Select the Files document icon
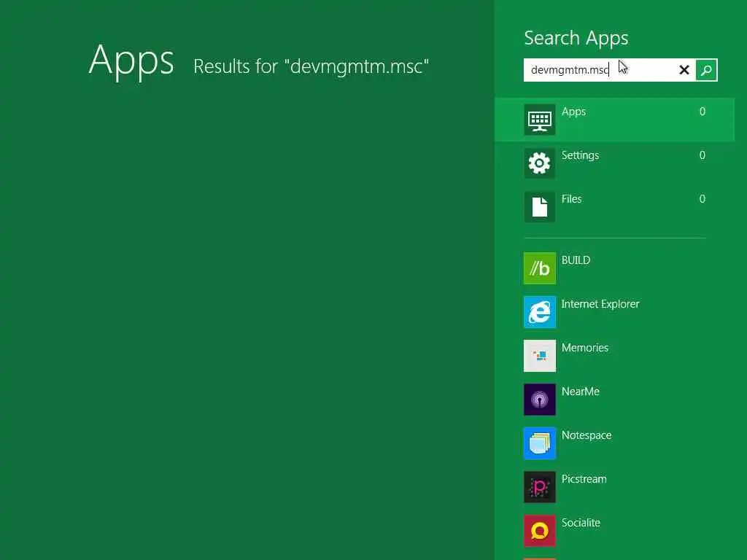The height and width of the screenshot is (560, 747). click(540, 207)
